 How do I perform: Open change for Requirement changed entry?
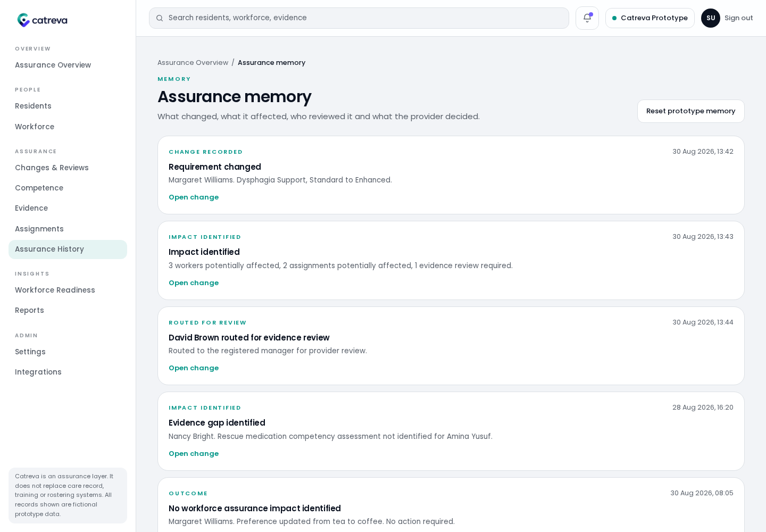[194, 197]
